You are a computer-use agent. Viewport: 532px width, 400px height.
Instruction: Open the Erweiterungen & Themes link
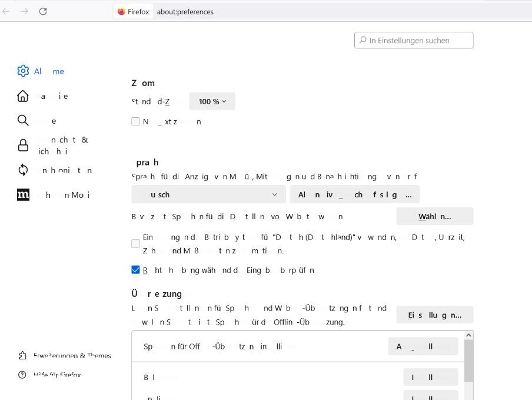pyautogui.click(x=72, y=355)
